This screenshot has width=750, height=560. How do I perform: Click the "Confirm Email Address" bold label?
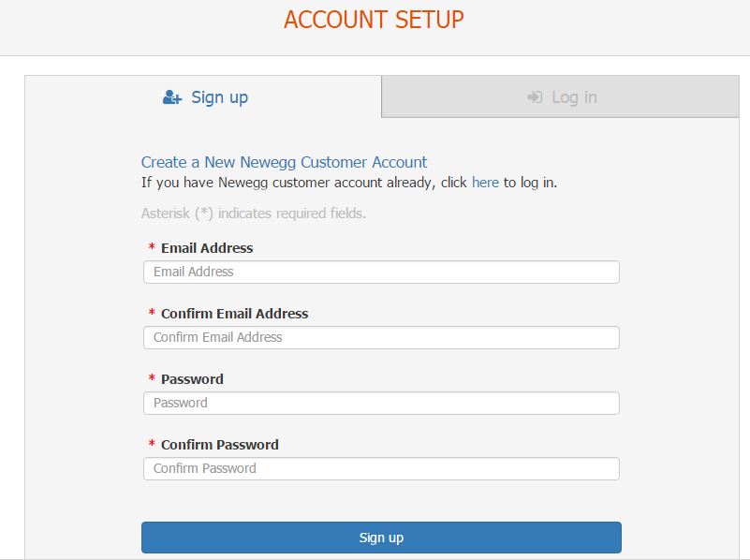(234, 314)
